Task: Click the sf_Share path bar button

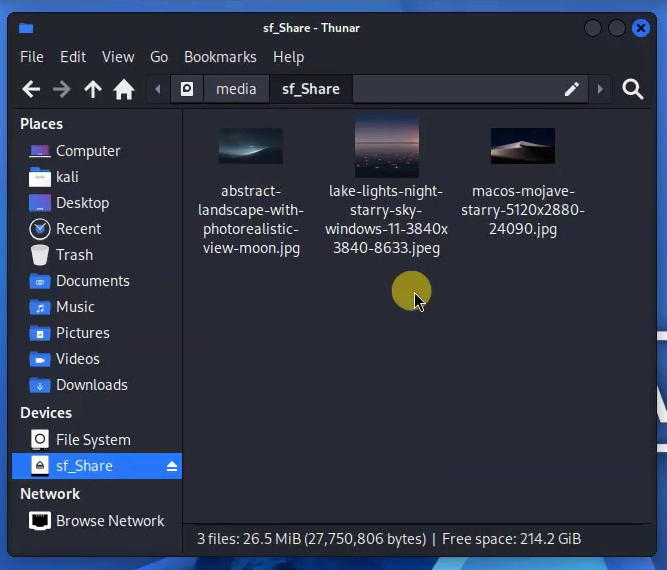Action: coord(311,89)
